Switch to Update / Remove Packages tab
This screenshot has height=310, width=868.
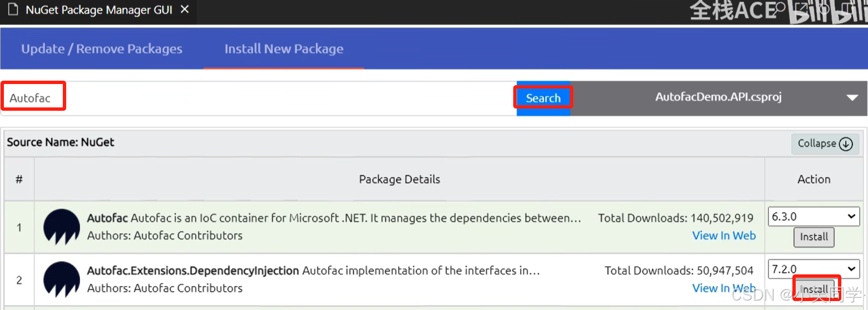[102, 49]
